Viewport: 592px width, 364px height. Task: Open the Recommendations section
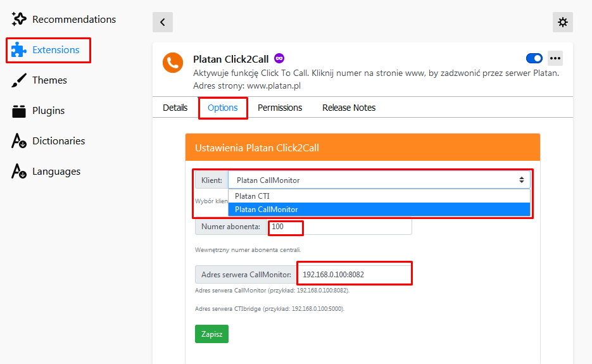click(x=63, y=19)
